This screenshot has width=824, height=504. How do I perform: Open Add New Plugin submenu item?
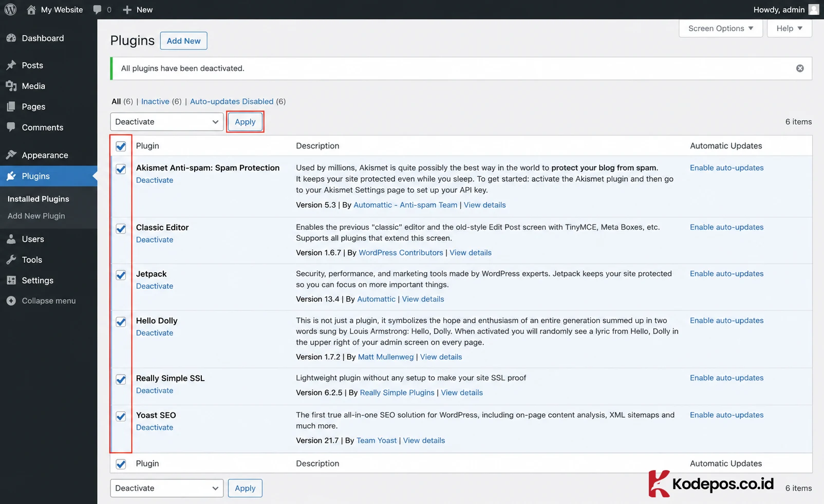(36, 216)
